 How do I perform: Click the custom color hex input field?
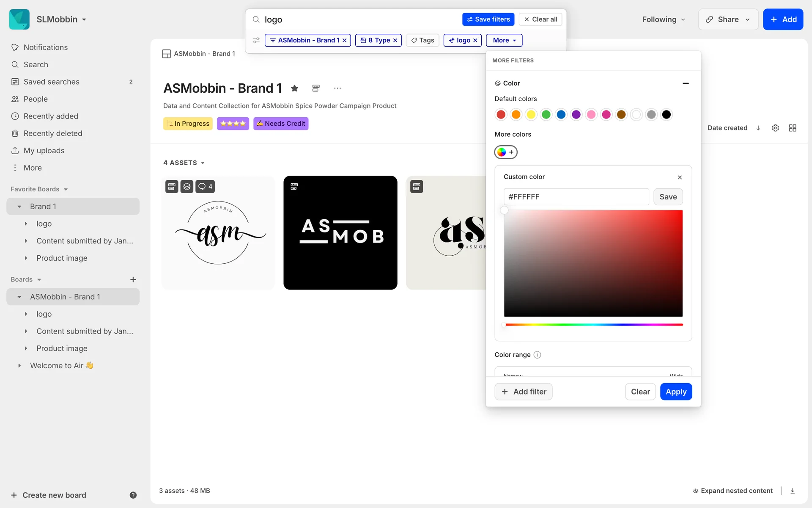click(576, 197)
